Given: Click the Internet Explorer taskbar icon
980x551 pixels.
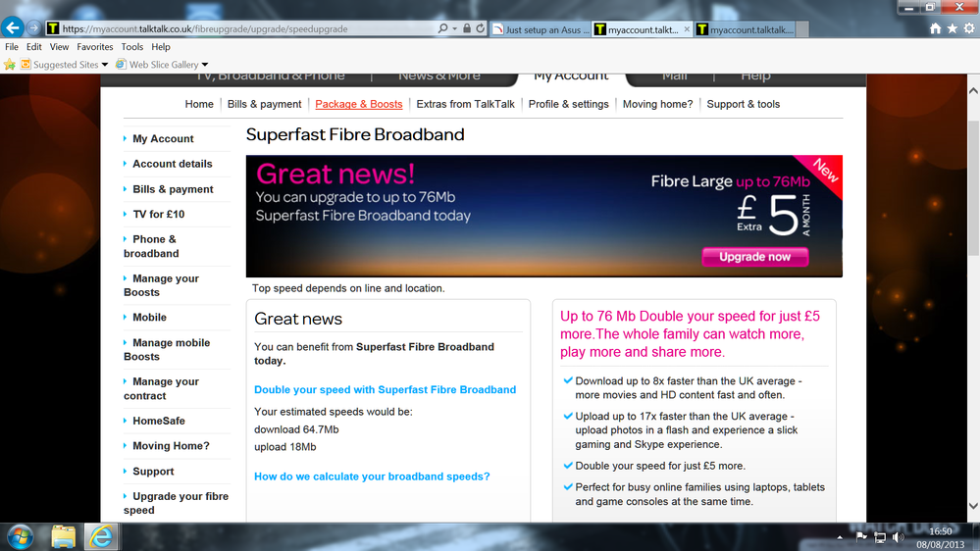Looking at the screenshot, I should tap(101, 536).
